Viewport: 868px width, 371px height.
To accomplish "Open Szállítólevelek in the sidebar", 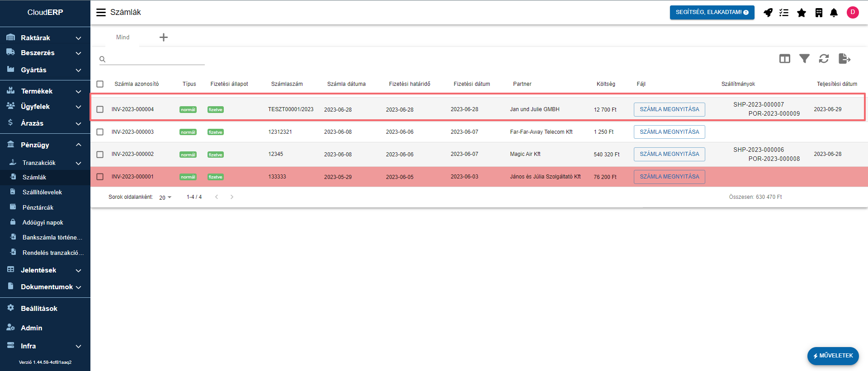I will [x=42, y=192].
